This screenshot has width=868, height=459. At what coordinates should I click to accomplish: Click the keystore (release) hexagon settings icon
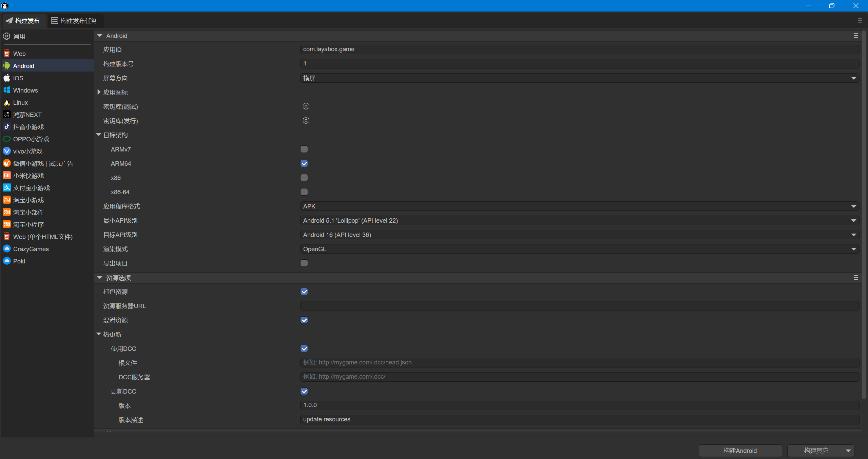[x=306, y=121]
